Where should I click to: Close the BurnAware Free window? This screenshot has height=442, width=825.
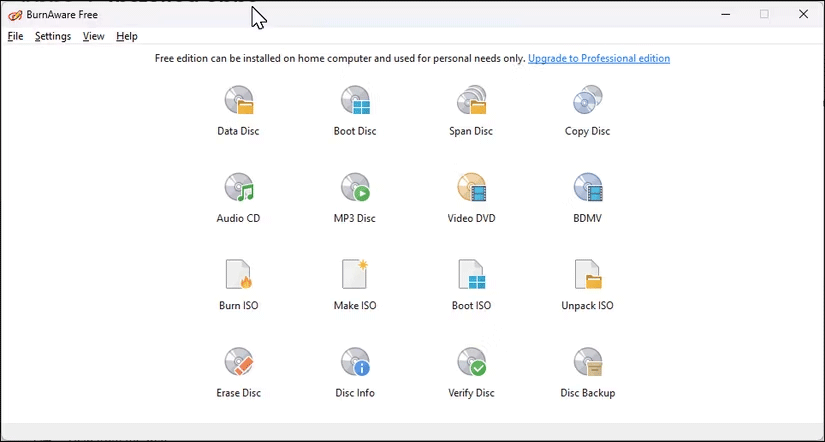click(803, 14)
